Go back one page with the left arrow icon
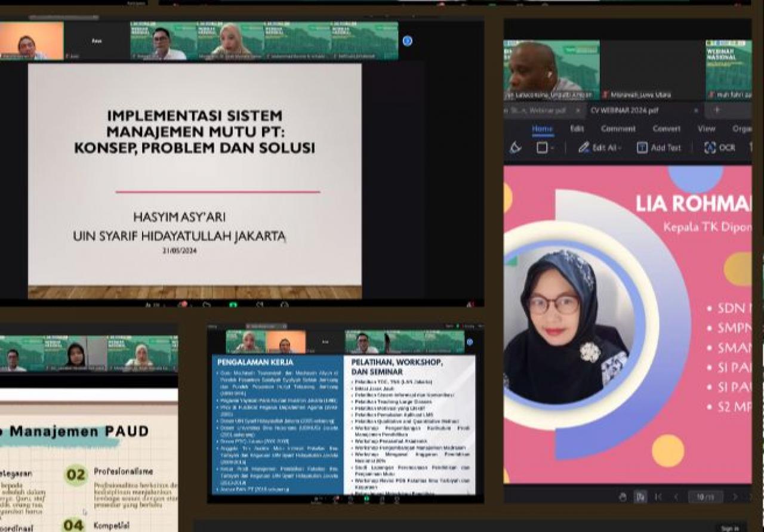This screenshot has width=764, height=532. click(x=676, y=496)
